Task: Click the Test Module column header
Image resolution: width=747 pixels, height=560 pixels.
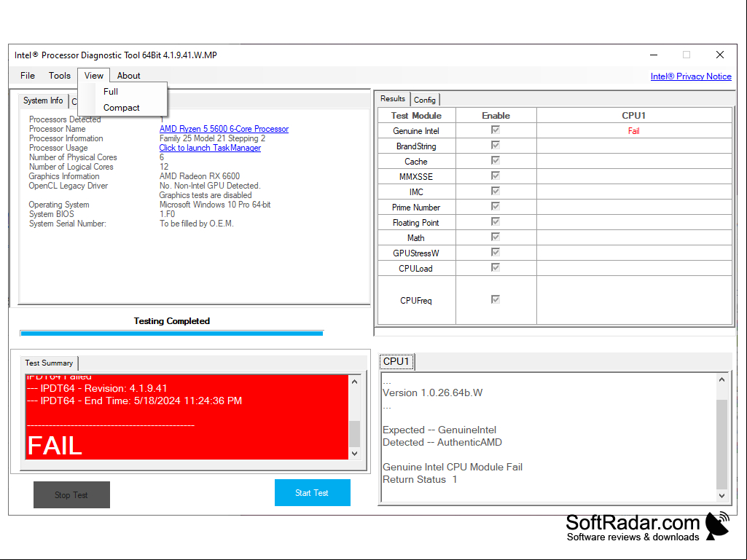Action: tap(416, 115)
